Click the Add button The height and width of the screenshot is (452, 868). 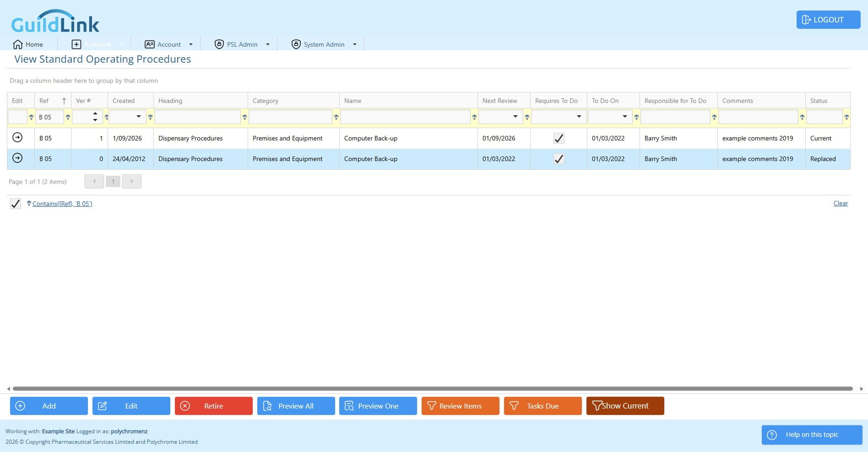click(x=49, y=406)
